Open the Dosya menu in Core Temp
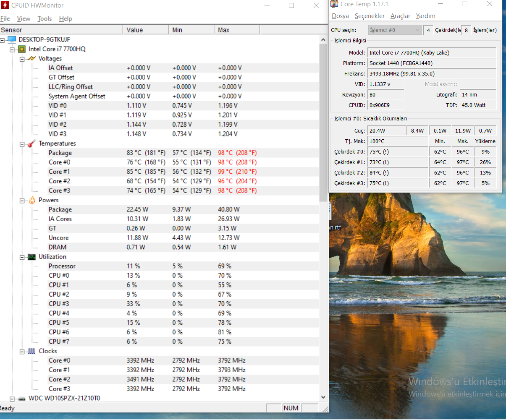506x420 pixels. pos(340,16)
